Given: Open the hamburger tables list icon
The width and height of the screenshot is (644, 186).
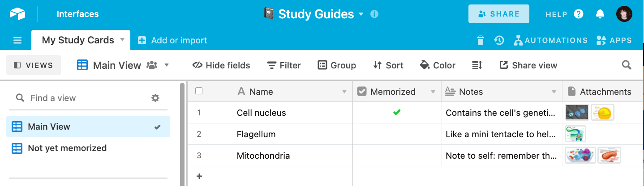Looking at the screenshot, I should pos(17,40).
